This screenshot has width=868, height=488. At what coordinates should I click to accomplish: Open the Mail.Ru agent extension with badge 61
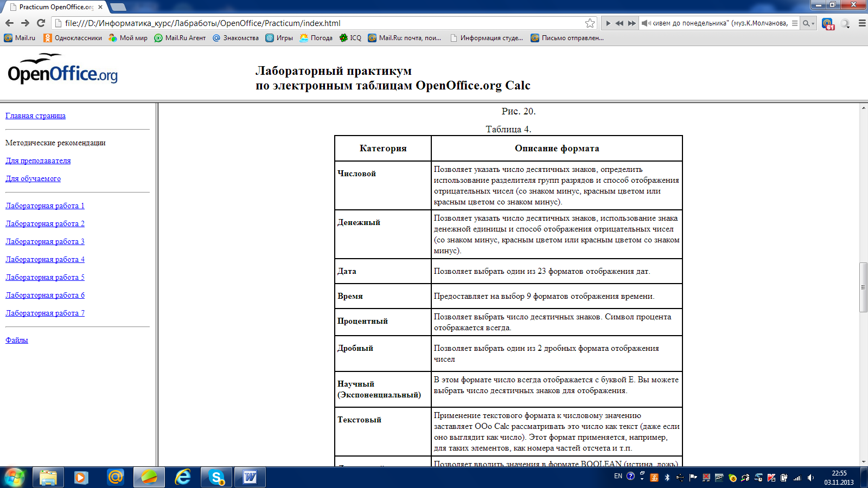pyautogui.click(x=828, y=23)
